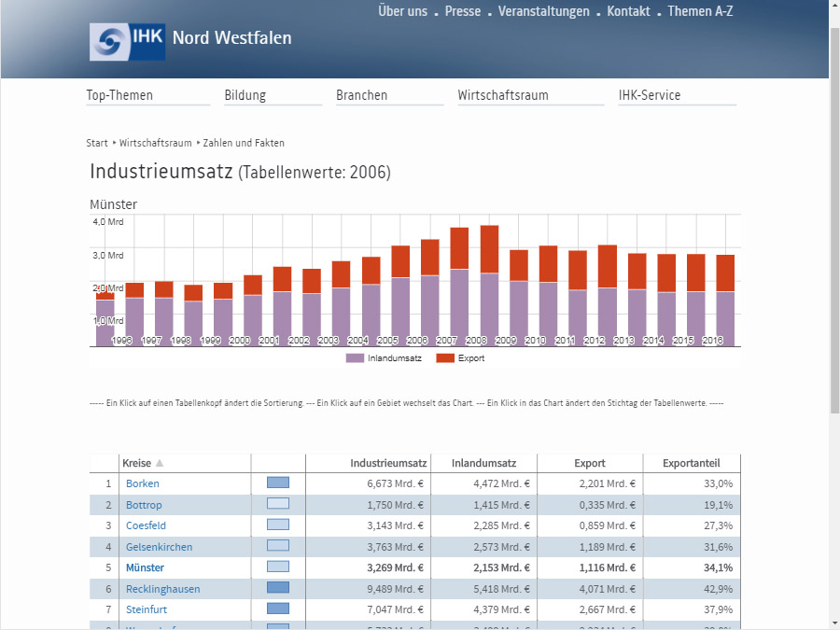Click the 2009 bar in the chart
Viewport: 840px width, 630px height.
pos(519,298)
